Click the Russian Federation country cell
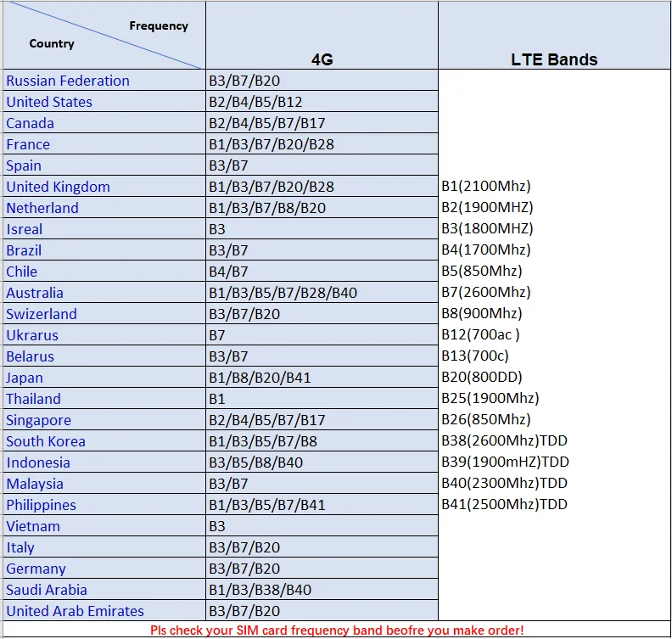This screenshot has width=672, height=639. [104, 80]
